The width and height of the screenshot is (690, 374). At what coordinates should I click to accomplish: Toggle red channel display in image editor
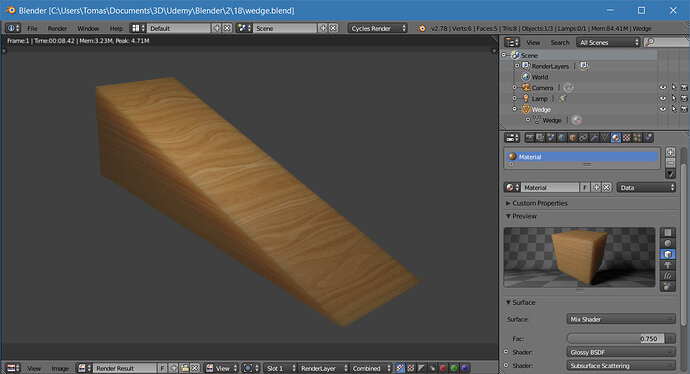pyautogui.click(x=443, y=368)
